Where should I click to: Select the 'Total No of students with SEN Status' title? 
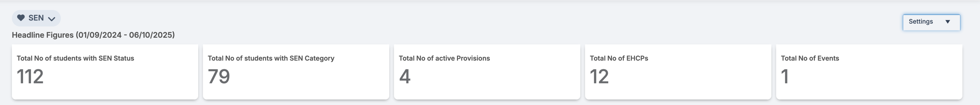tap(75, 59)
